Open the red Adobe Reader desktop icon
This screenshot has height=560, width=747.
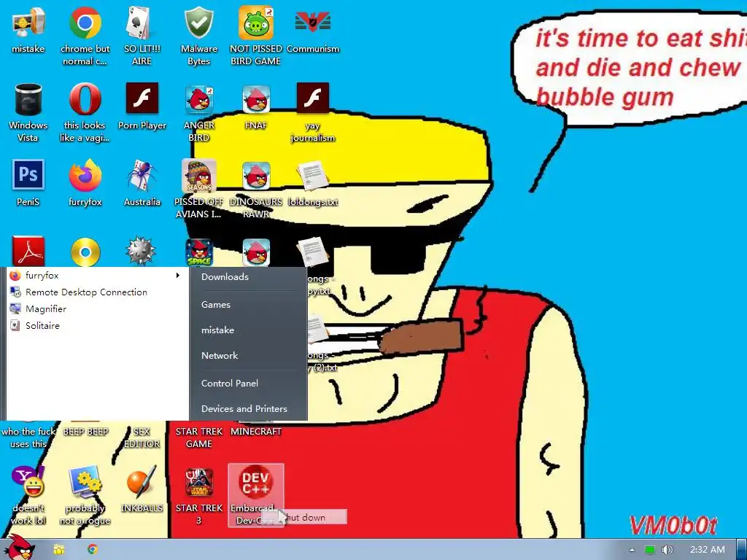pyautogui.click(x=28, y=251)
